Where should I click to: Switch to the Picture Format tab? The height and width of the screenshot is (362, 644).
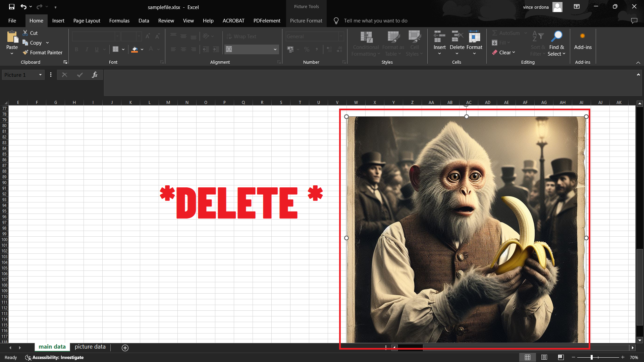pos(307,21)
